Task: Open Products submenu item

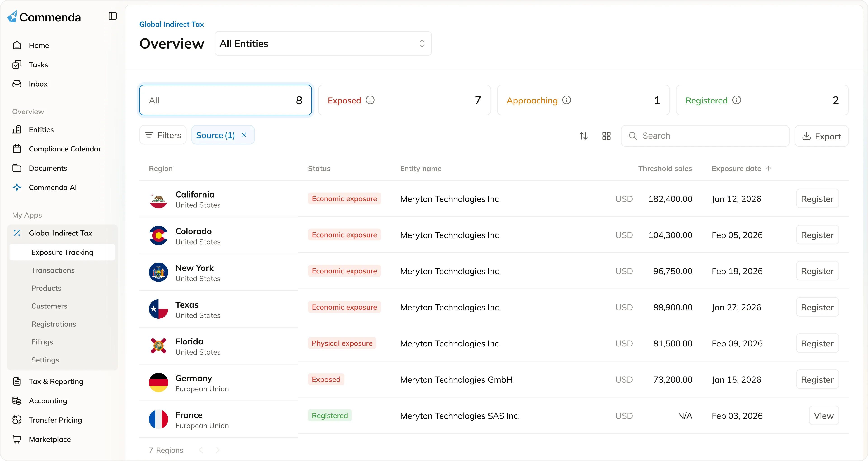Action: point(46,288)
